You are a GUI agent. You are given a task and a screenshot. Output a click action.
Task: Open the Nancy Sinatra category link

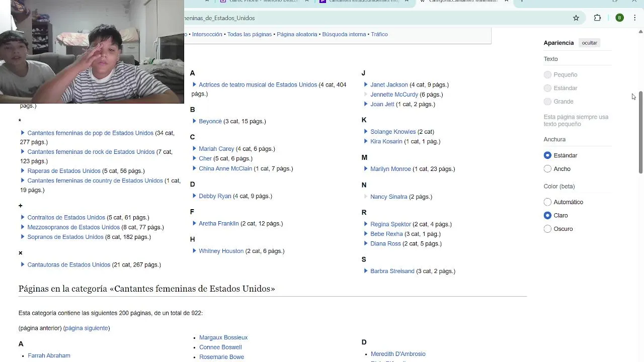388,197
